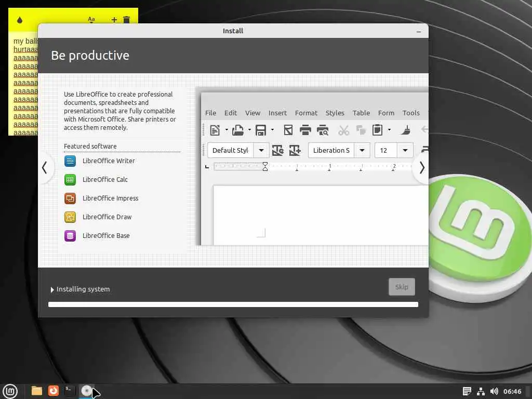Click the font size field showing 12
This screenshot has height=399, width=532.
(x=386, y=150)
